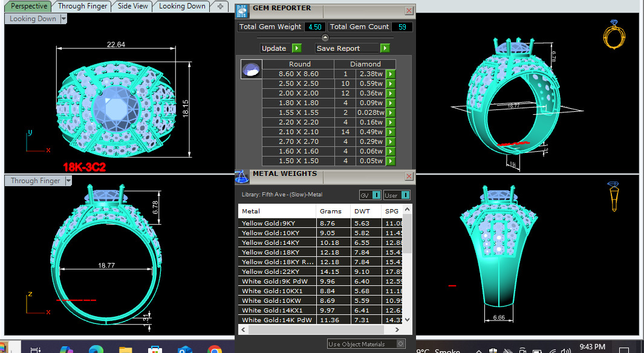Click the metal list scroll-right arrow
The height and width of the screenshot is (353, 644).
coord(397,329)
